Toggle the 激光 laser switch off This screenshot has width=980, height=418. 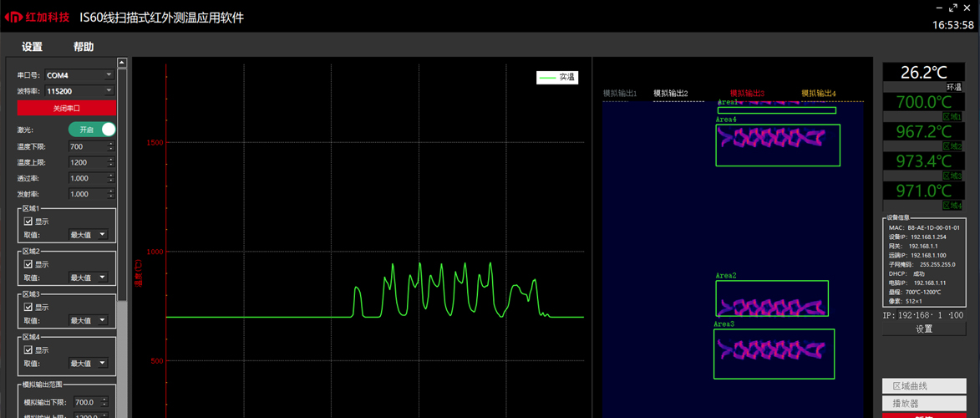tap(92, 130)
